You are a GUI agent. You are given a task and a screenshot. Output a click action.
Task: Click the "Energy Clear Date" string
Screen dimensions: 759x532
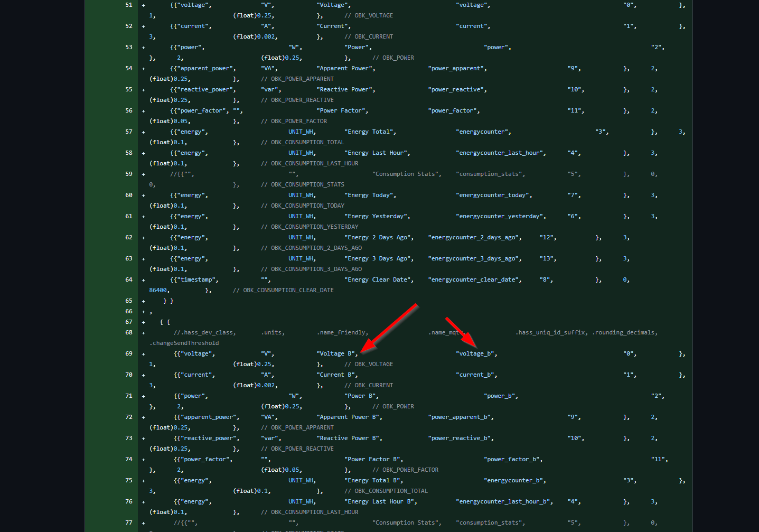point(378,279)
